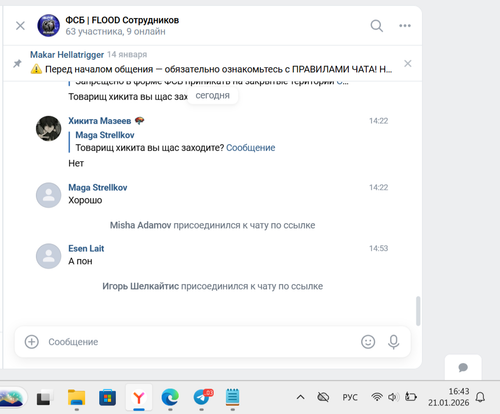
Task: Show hidden system tray icons
Action: pos(300,397)
